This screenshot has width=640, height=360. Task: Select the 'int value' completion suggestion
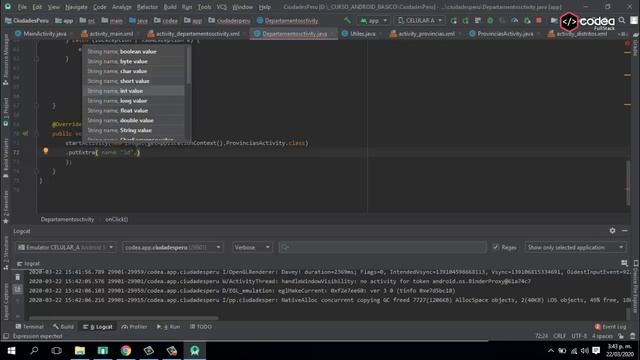[x=134, y=91]
